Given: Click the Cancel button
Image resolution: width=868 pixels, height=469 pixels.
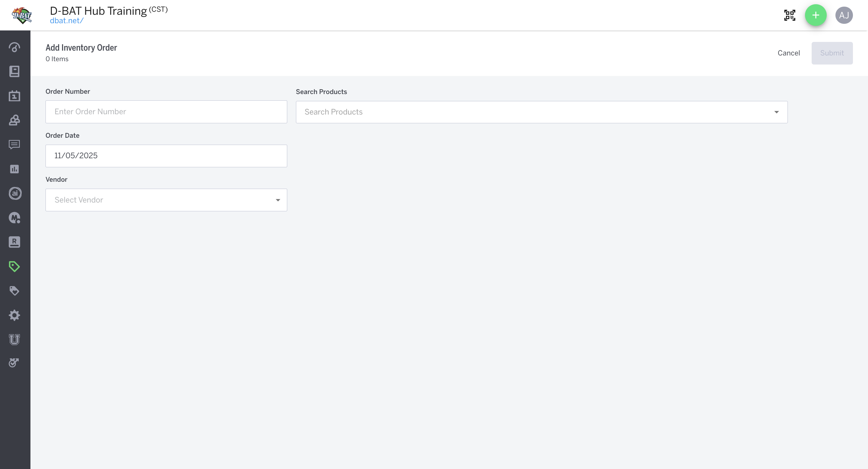Looking at the screenshot, I should coord(788,53).
